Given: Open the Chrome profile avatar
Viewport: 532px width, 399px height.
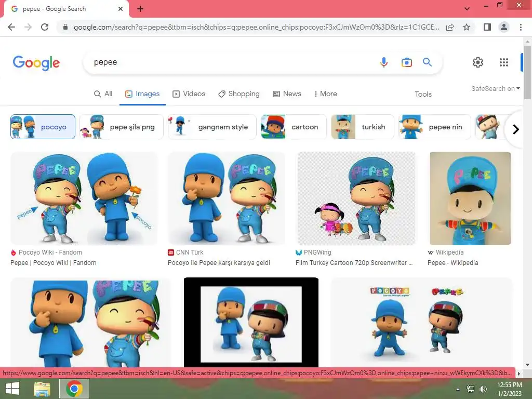Looking at the screenshot, I should 504,27.
